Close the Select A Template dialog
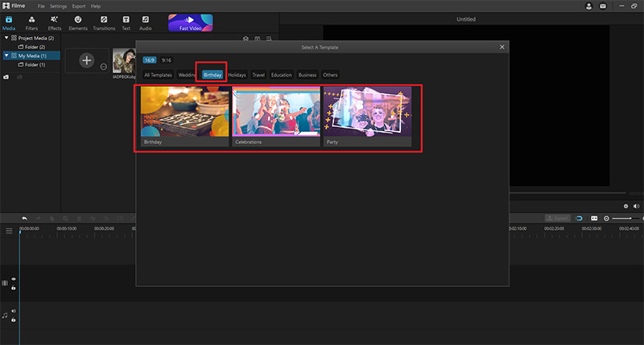 pyautogui.click(x=502, y=47)
